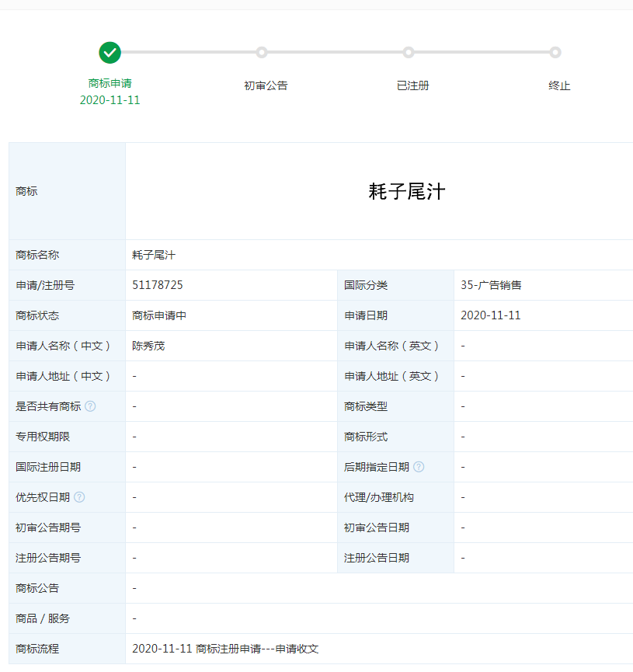Click the circle icon for the 初审公告 stage
The image size is (633, 672).
click(x=262, y=52)
